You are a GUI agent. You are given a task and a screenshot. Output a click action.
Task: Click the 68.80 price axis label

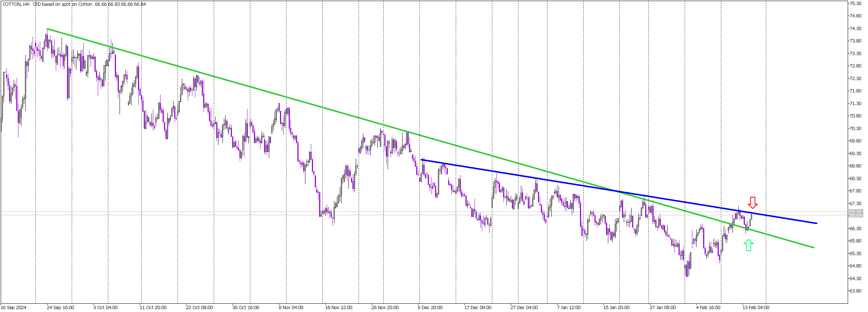(856, 166)
